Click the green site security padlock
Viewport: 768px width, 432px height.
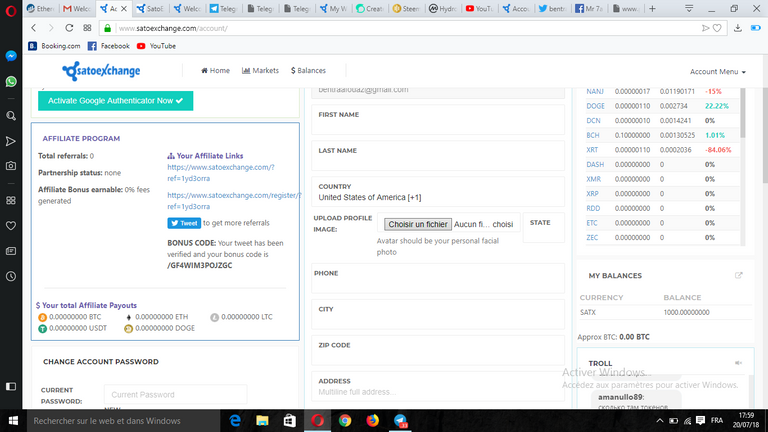point(108,28)
